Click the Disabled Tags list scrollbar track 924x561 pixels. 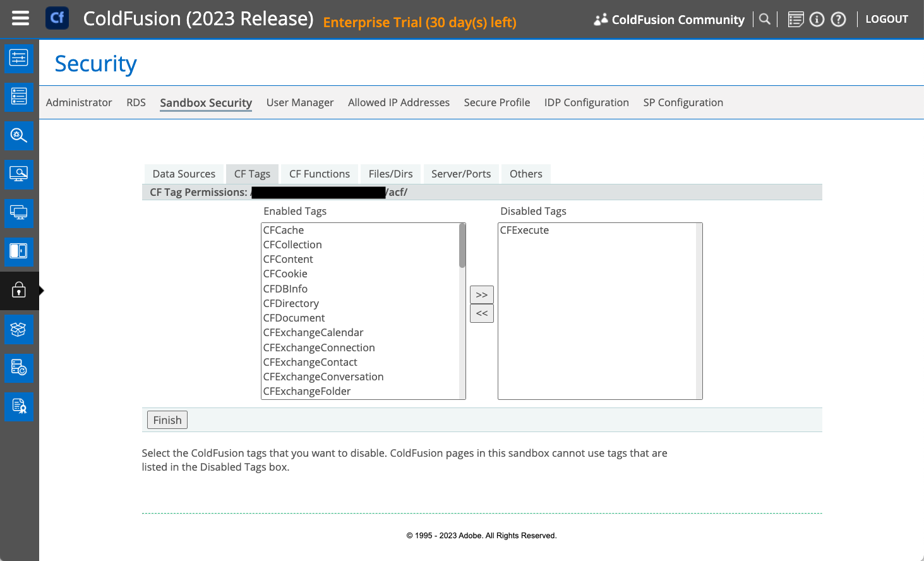pos(699,311)
